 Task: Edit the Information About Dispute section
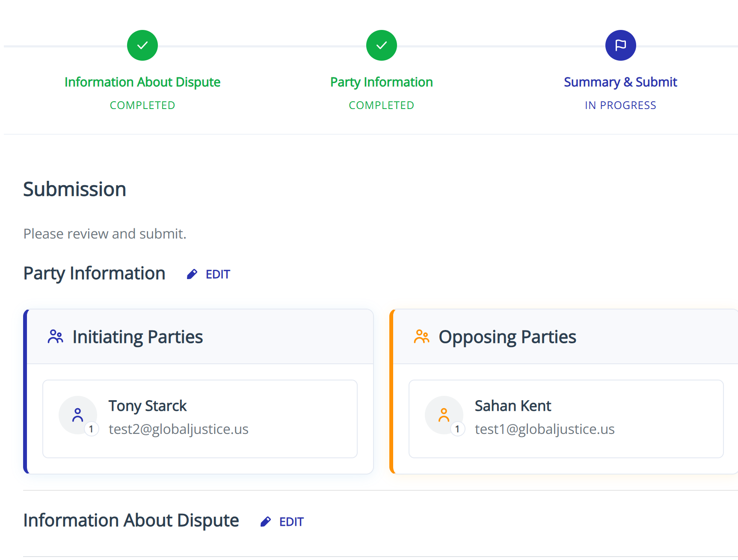pos(291,522)
